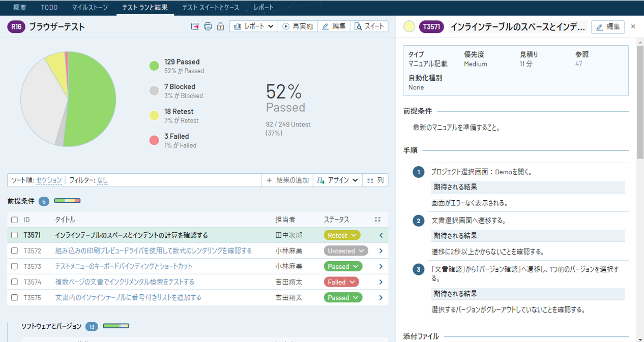Check the box for test T3573
The width and height of the screenshot is (644, 342).
14,266
